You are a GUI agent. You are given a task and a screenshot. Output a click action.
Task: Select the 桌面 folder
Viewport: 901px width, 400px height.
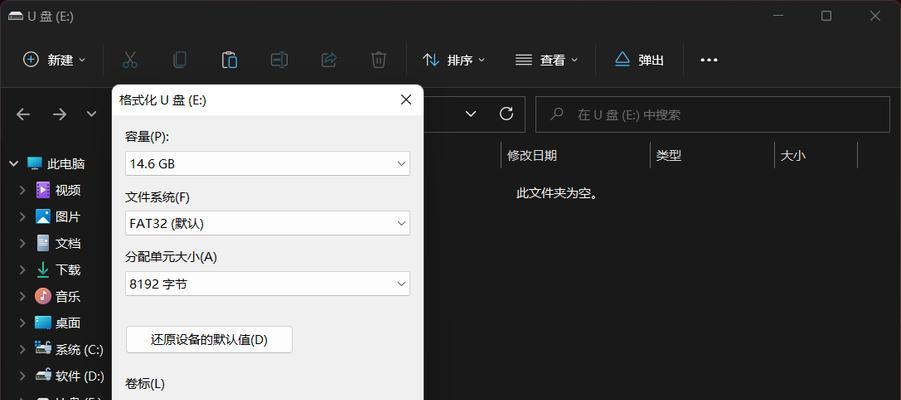[x=57, y=323]
